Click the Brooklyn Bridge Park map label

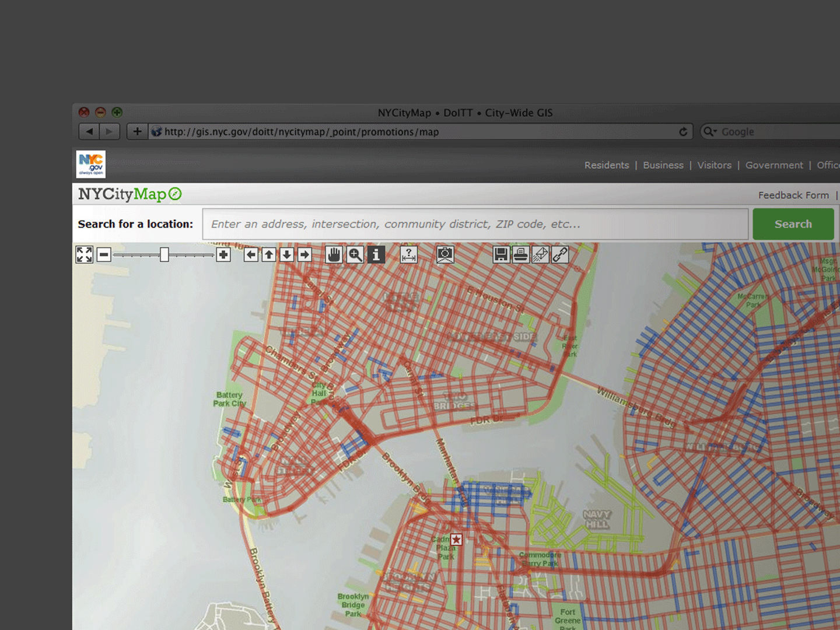(x=353, y=605)
